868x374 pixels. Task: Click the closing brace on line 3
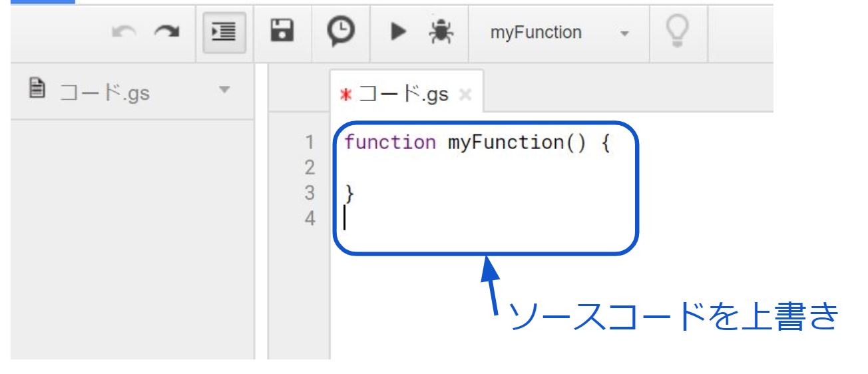[x=349, y=194]
